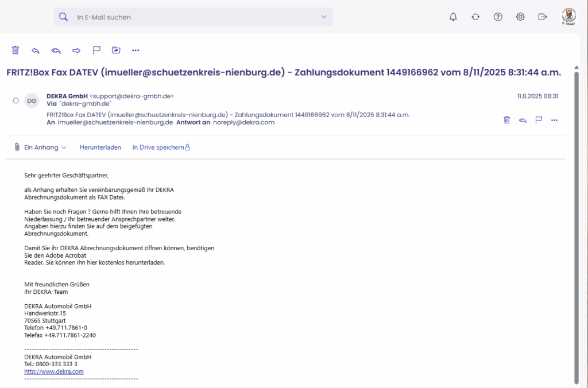588x388 pixels.
Task: Open the http://www.dekra.com link
Action: [x=54, y=371]
